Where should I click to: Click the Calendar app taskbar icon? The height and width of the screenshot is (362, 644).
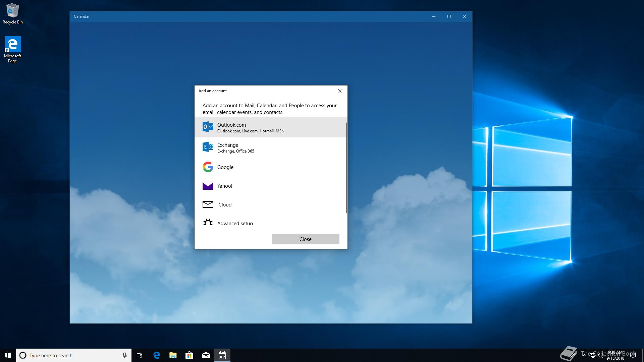tap(222, 355)
